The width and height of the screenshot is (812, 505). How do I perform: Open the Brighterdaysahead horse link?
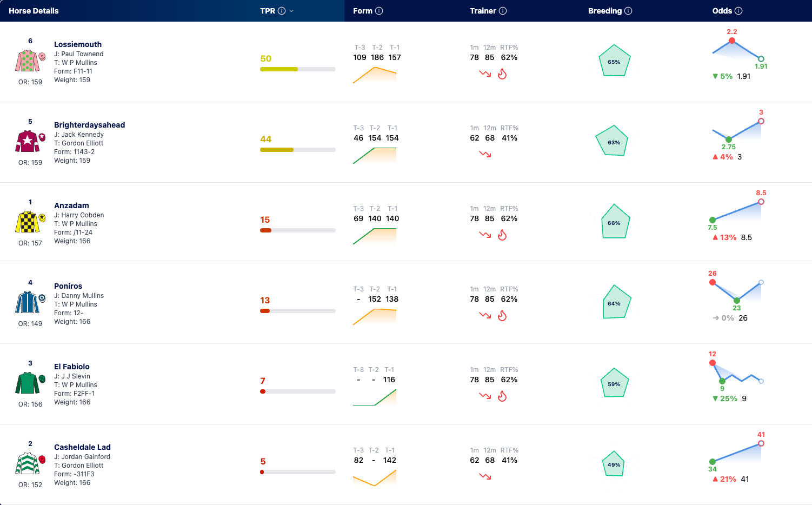[x=89, y=125]
